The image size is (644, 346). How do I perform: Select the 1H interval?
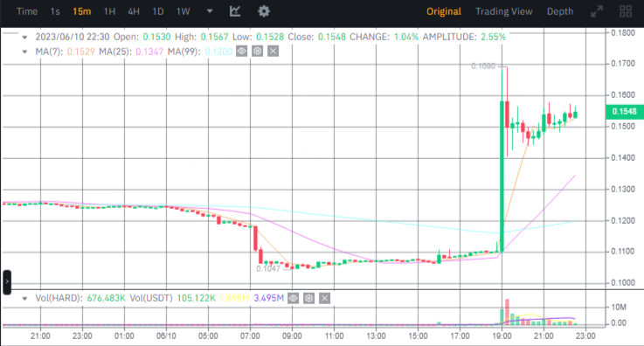[x=109, y=11]
